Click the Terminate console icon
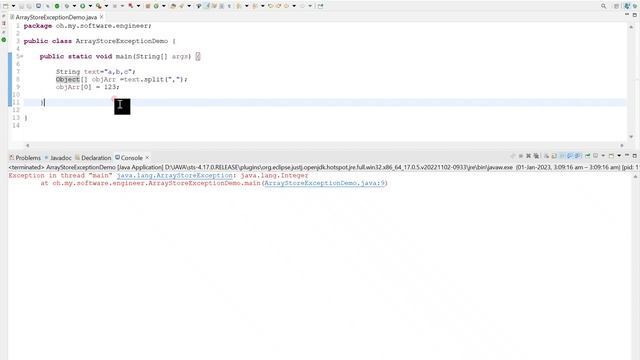Image resolution: width=640 pixels, height=360 pixels. [521, 156]
